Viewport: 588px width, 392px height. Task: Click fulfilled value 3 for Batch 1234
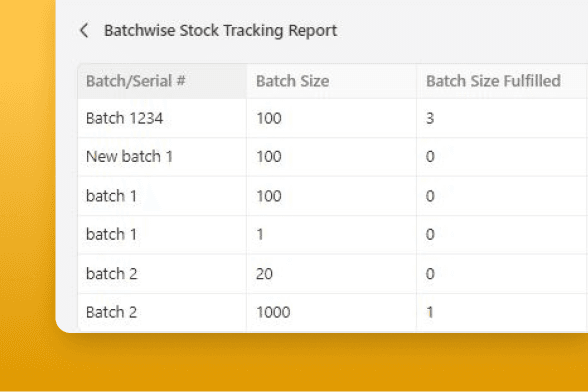(x=502, y=119)
